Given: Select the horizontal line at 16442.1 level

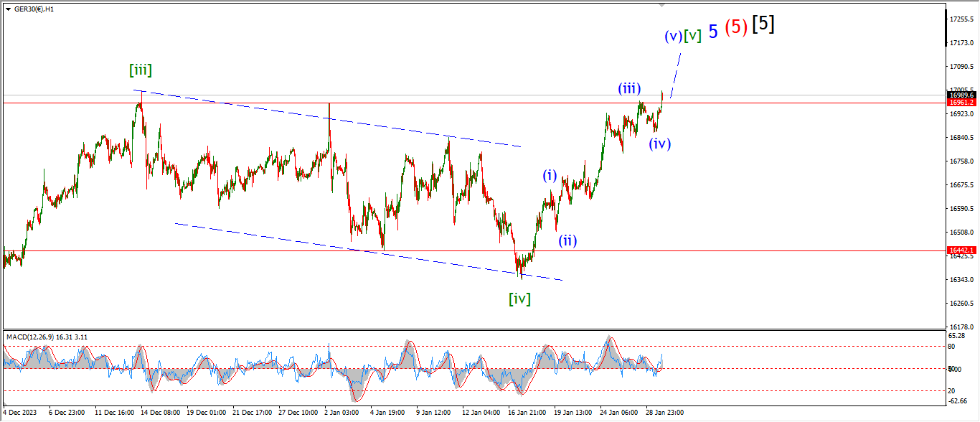Looking at the screenshot, I should tap(473, 250).
